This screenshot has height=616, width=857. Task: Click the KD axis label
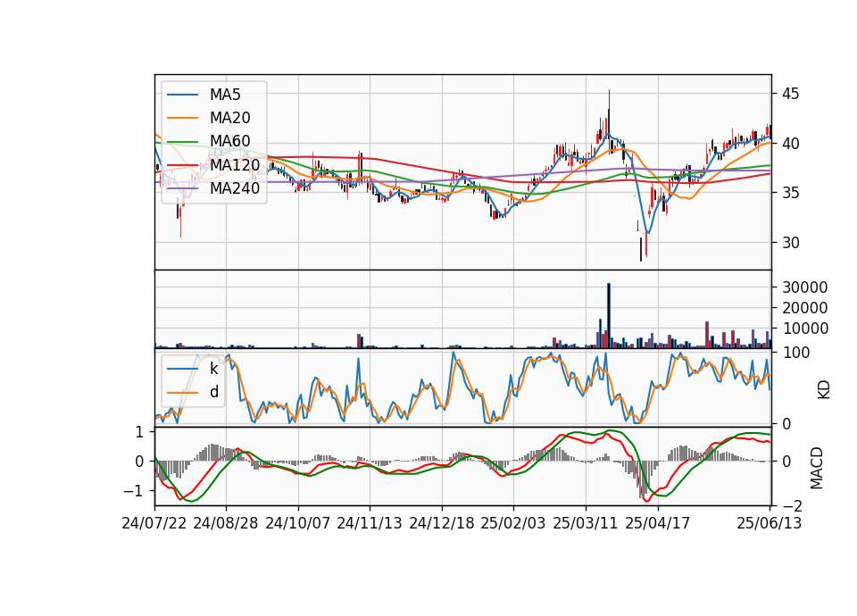pos(823,390)
